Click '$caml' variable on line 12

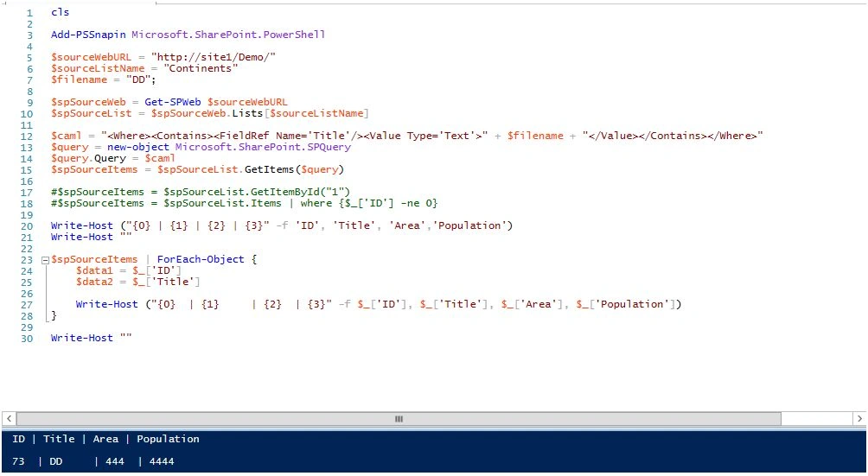tap(66, 136)
